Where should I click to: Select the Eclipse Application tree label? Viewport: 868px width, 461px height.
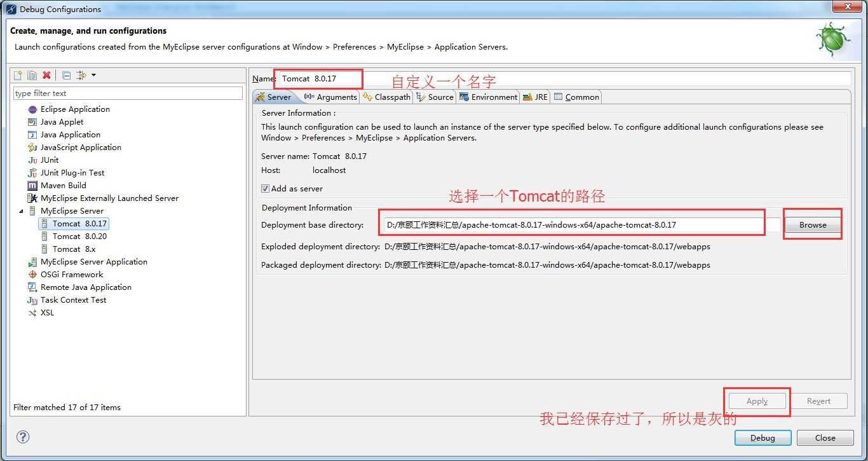[x=75, y=109]
